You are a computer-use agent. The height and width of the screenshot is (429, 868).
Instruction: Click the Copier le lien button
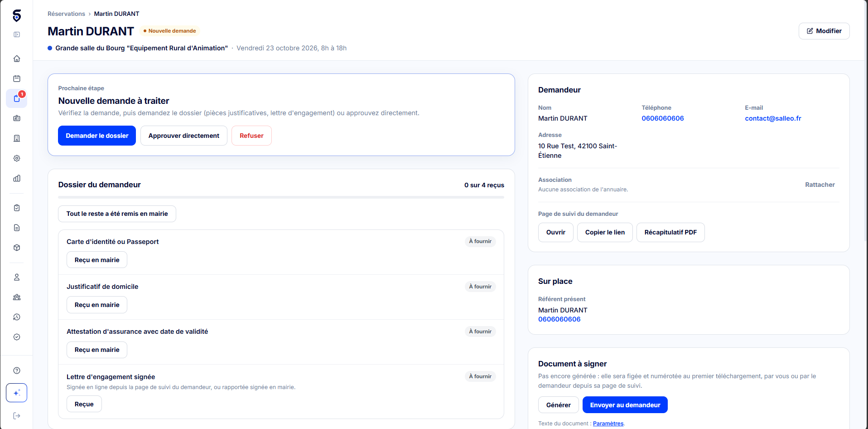(x=605, y=232)
